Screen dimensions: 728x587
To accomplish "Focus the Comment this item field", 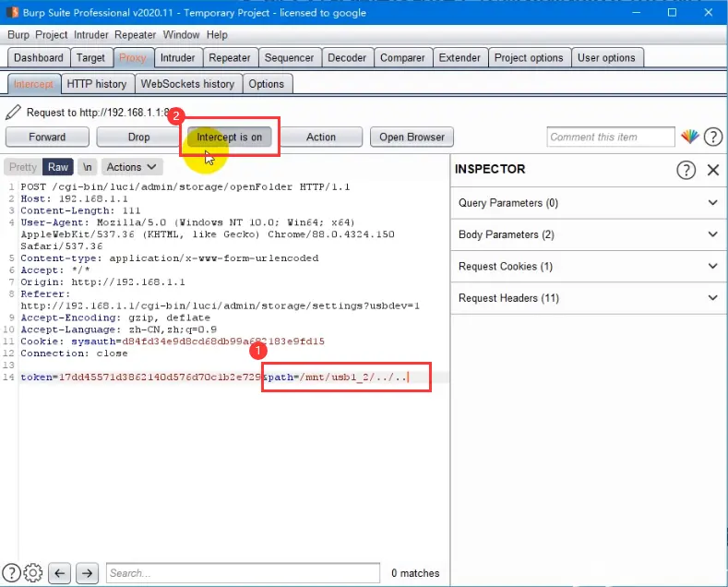I will (611, 137).
